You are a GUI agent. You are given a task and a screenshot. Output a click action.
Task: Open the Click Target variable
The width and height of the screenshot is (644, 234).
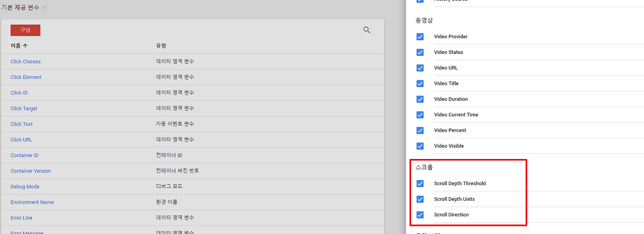pyautogui.click(x=24, y=108)
